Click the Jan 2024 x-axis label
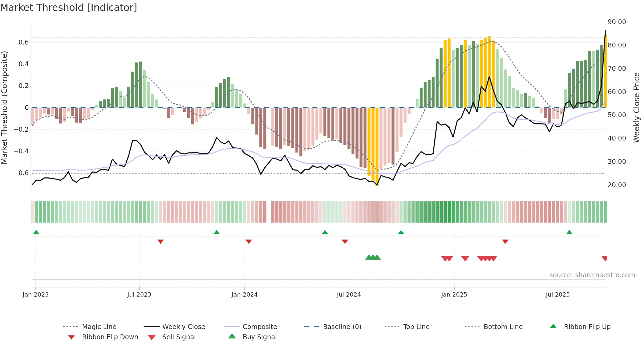 [244, 294]
